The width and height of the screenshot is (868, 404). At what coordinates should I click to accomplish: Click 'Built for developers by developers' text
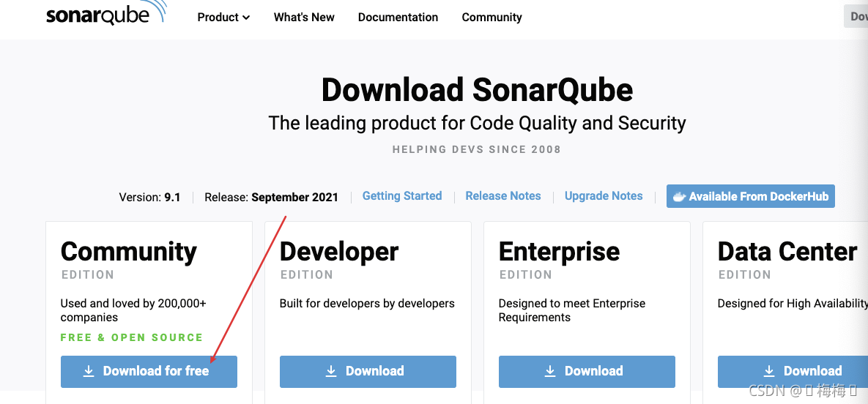tap(367, 303)
